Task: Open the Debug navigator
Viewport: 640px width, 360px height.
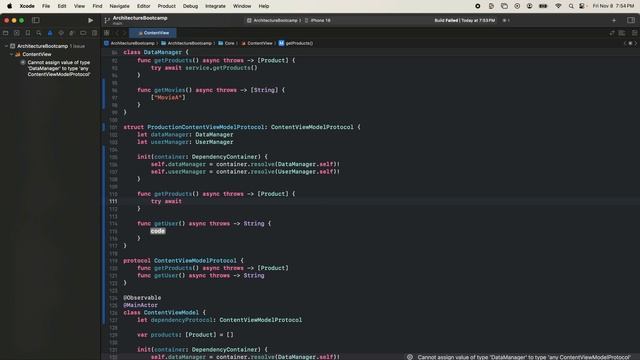Action: coord(72,33)
